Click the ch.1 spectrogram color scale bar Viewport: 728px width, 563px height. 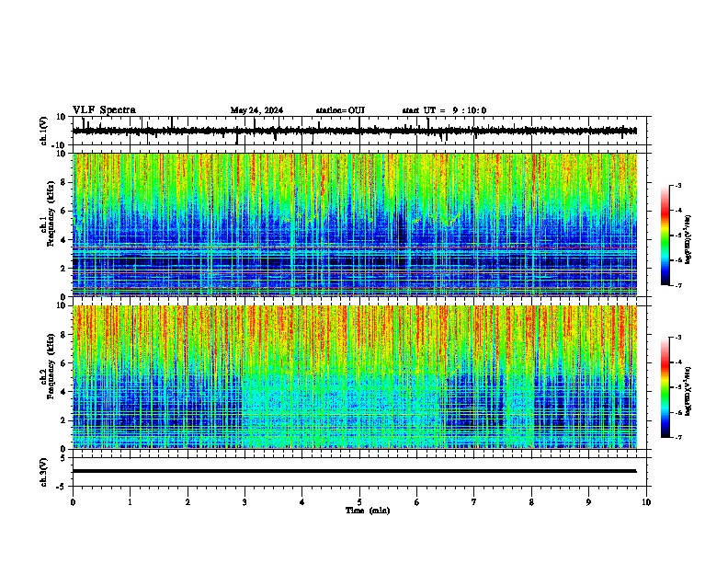(665, 236)
